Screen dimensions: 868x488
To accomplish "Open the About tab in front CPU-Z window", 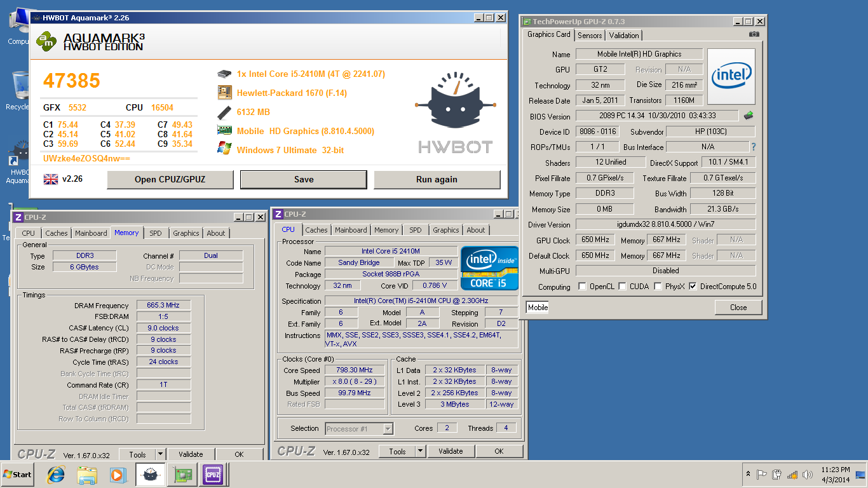I will pyautogui.click(x=476, y=230).
